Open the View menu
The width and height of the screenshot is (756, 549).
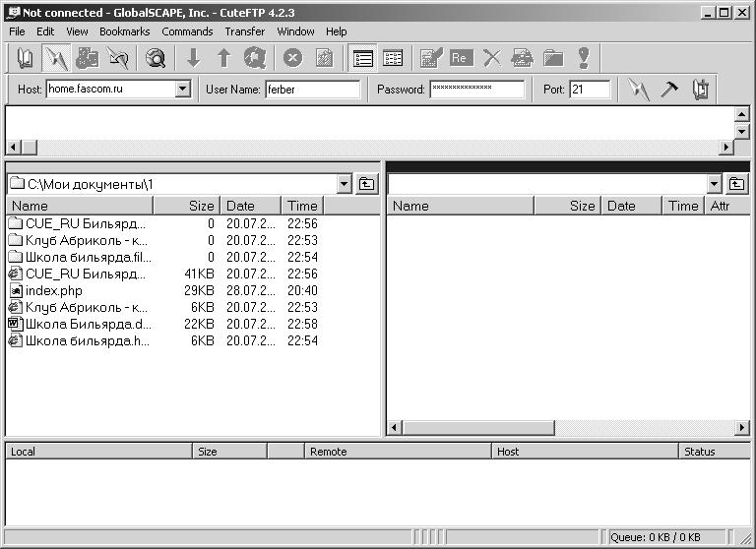[x=77, y=31]
